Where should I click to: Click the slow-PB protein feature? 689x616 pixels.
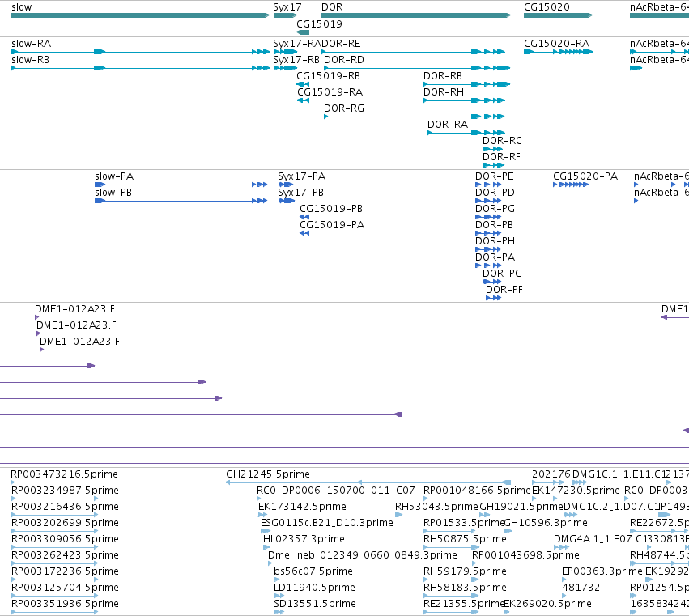point(181,201)
